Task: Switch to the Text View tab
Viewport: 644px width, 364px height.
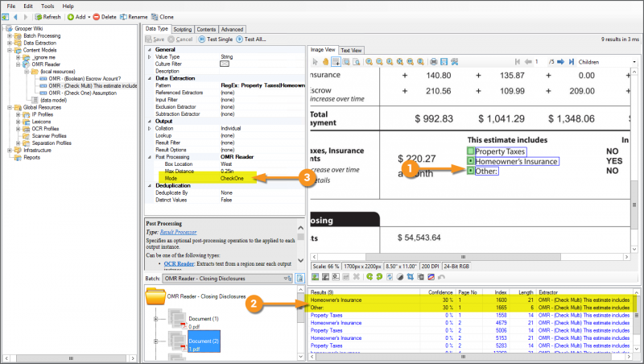Action: point(351,50)
